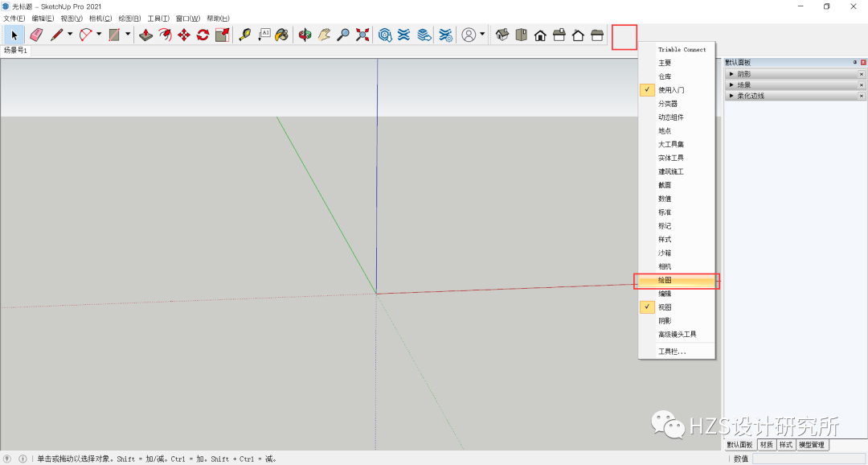This screenshot has width=868, height=465.
Task: Open the 文件 menu
Action: pos(14,18)
